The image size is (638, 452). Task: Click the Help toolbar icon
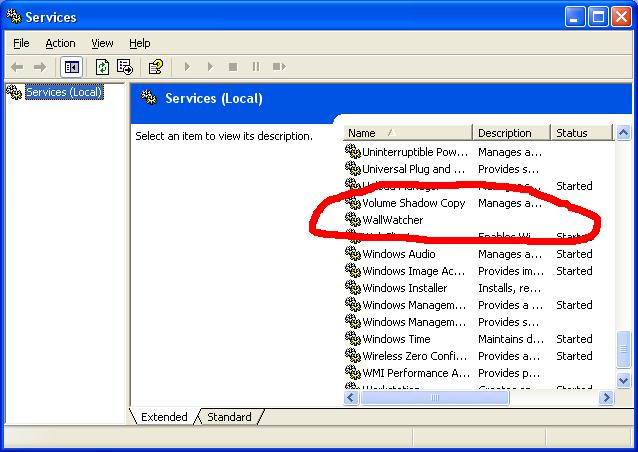(x=155, y=67)
